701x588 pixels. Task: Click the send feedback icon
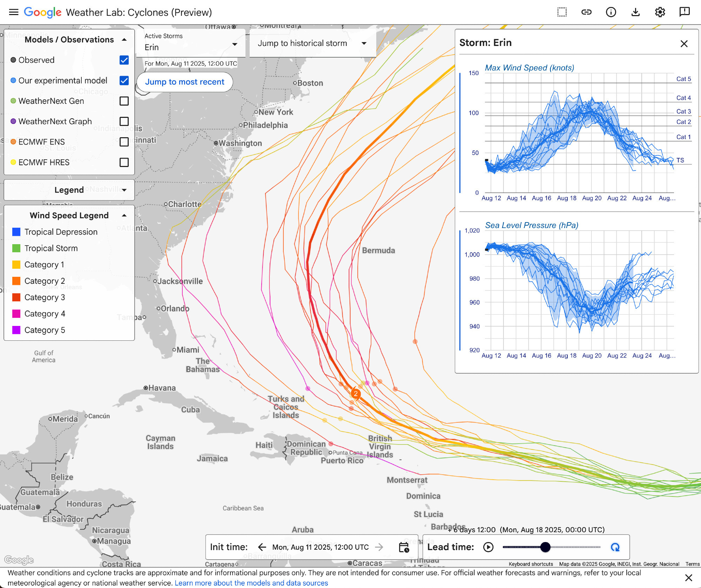(685, 12)
